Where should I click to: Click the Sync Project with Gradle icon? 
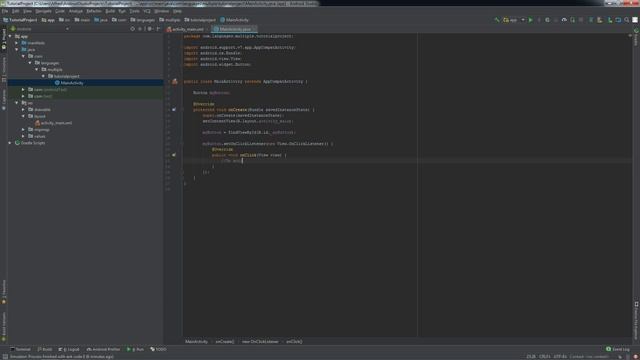[x=591, y=20]
